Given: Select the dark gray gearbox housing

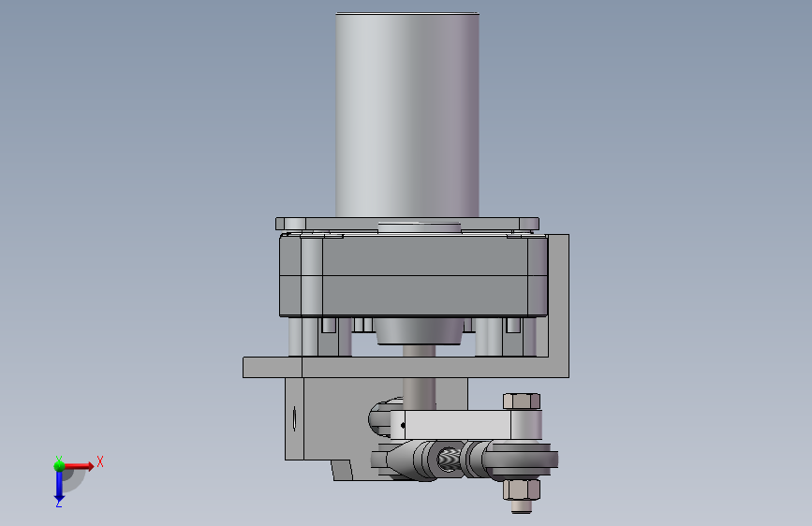Looking at the screenshot, I should (x=413, y=275).
